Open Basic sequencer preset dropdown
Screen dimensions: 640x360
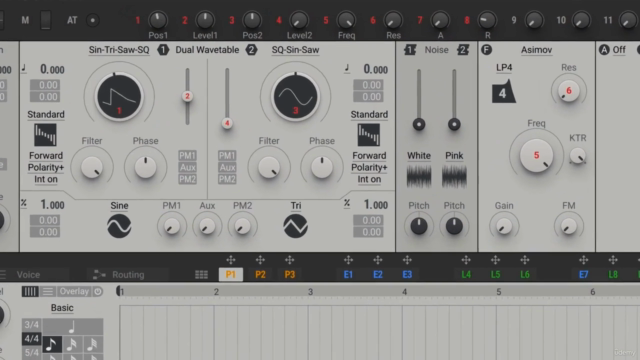pos(62,308)
